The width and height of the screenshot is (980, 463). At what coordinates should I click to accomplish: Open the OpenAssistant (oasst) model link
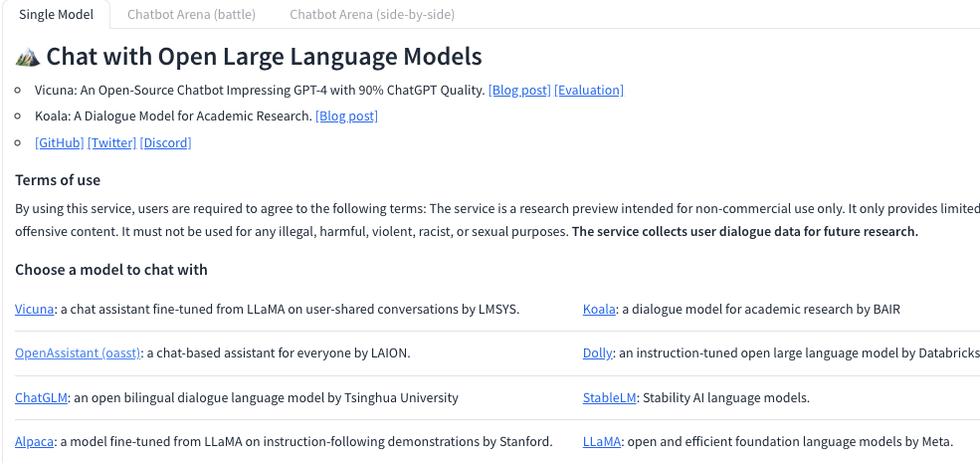point(79,353)
